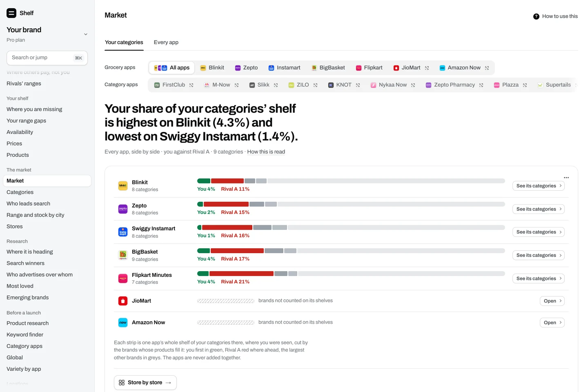Open the JioMart row Open button
This screenshot has height=392, width=588.
552,301
